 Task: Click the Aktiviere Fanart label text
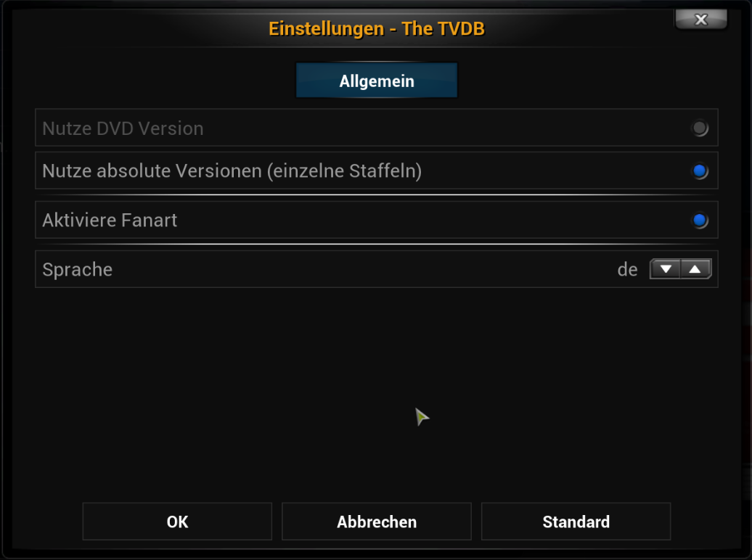[110, 221]
